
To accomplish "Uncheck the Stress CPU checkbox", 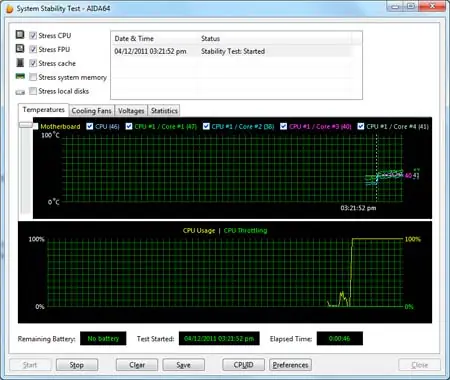I will click(x=33, y=35).
